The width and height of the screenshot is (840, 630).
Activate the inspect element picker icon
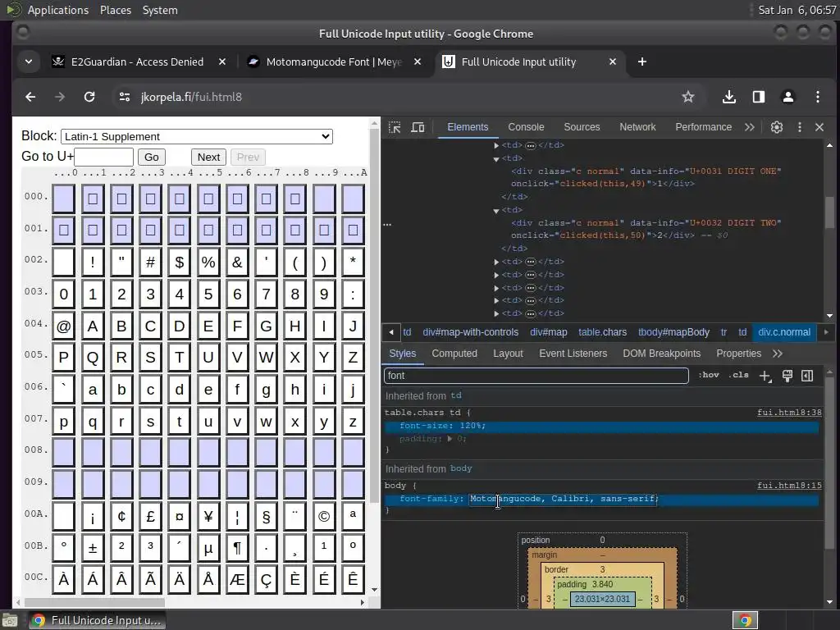395,127
